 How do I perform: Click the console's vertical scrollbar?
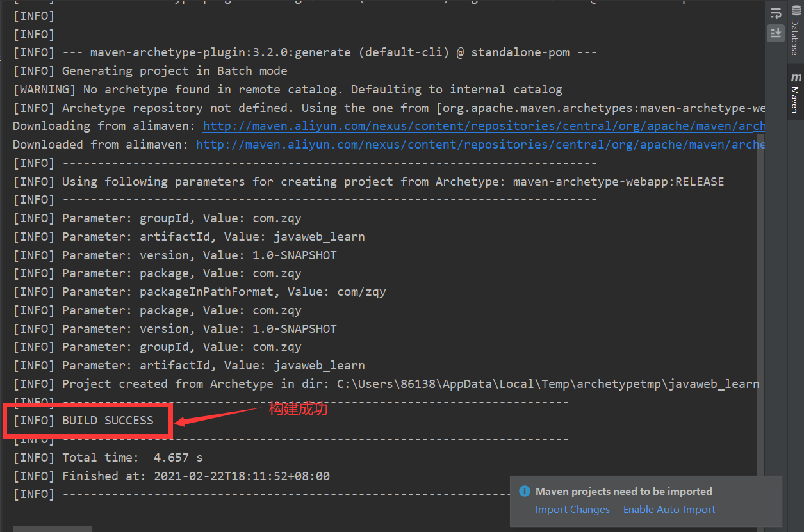click(760, 288)
